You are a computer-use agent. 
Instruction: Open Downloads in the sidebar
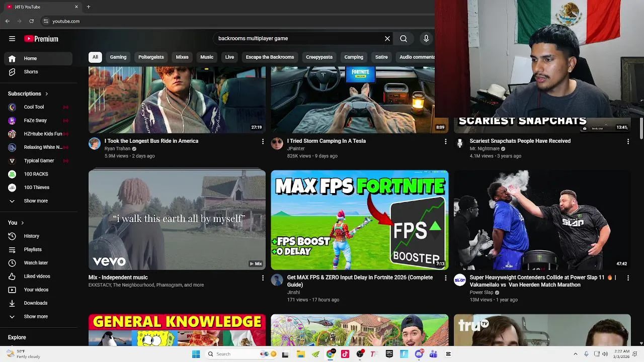pyautogui.click(x=38, y=303)
